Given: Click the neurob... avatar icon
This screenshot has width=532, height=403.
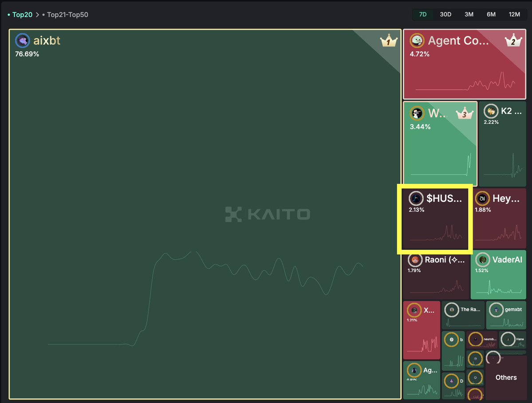Looking at the screenshot, I should [475, 339].
